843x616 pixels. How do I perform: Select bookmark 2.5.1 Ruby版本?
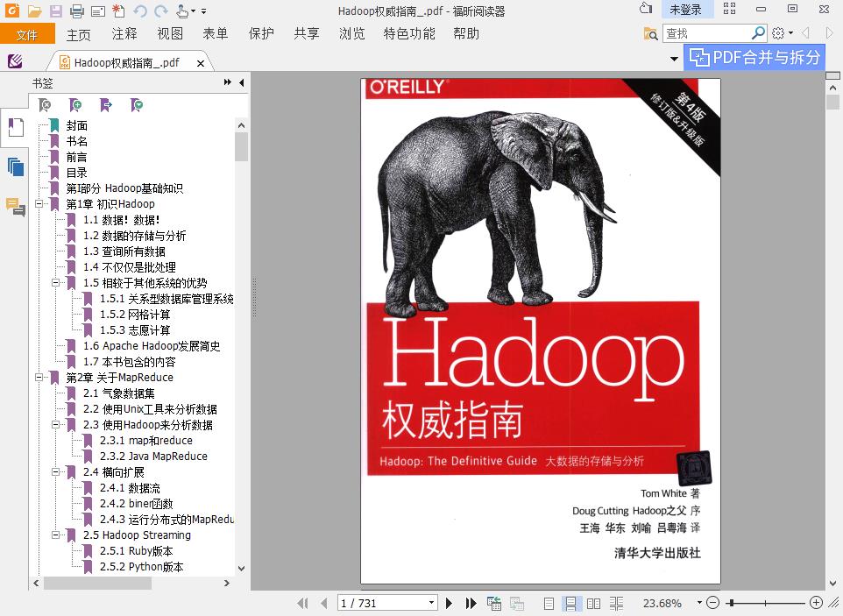[136, 550]
